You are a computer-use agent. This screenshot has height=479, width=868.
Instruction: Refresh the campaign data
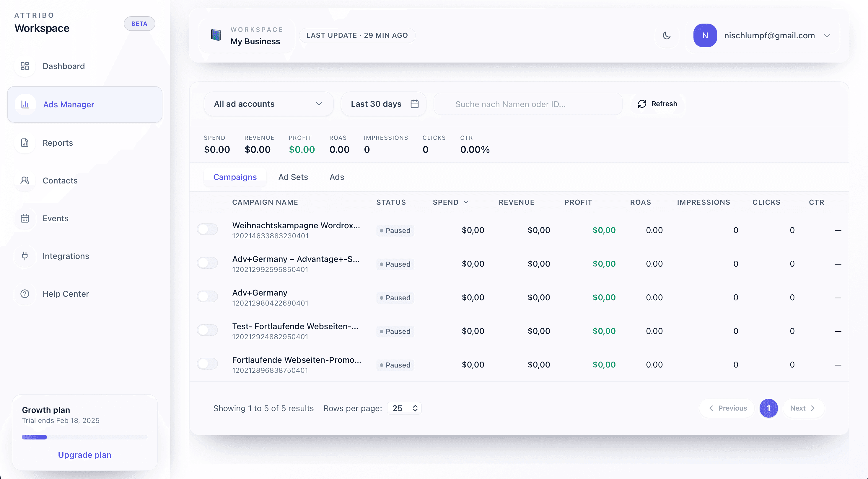tap(657, 104)
